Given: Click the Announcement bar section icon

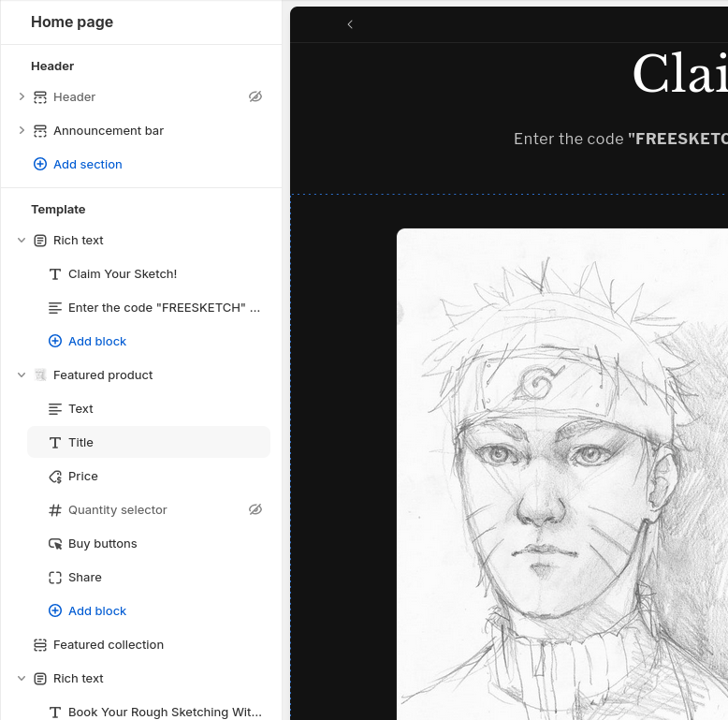Looking at the screenshot, I should coord(40,131).
